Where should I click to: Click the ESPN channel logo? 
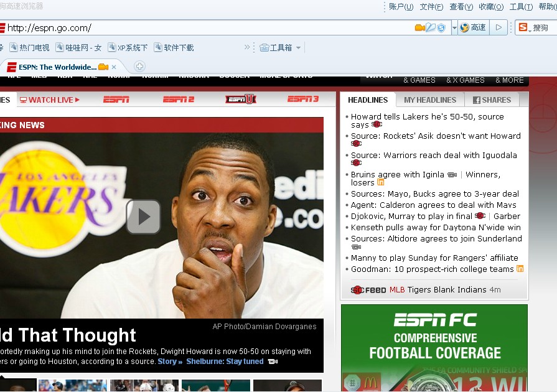(116, 100)
